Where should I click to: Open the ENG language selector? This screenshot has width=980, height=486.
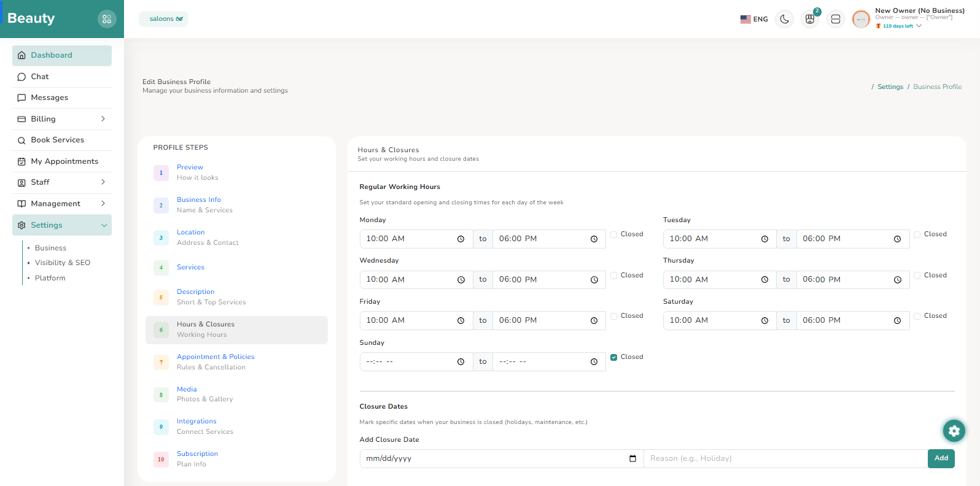(x=754, y=19)
